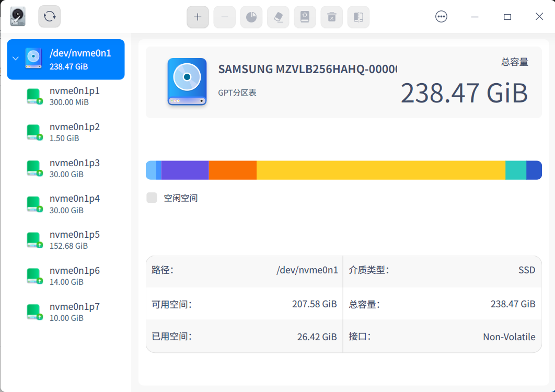Click the hard drive app icon in titlebar

pos(17,16)
